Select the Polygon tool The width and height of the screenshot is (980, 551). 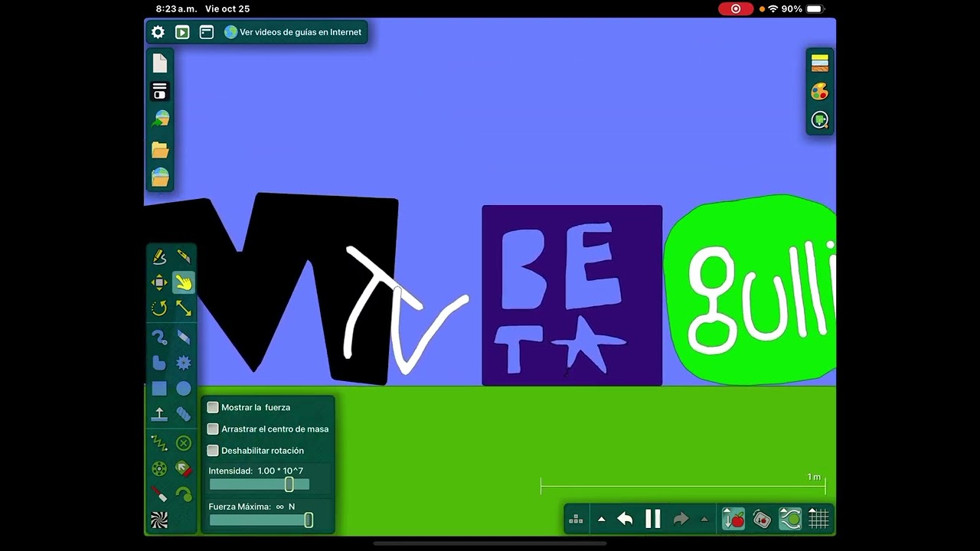click(159, 363)
